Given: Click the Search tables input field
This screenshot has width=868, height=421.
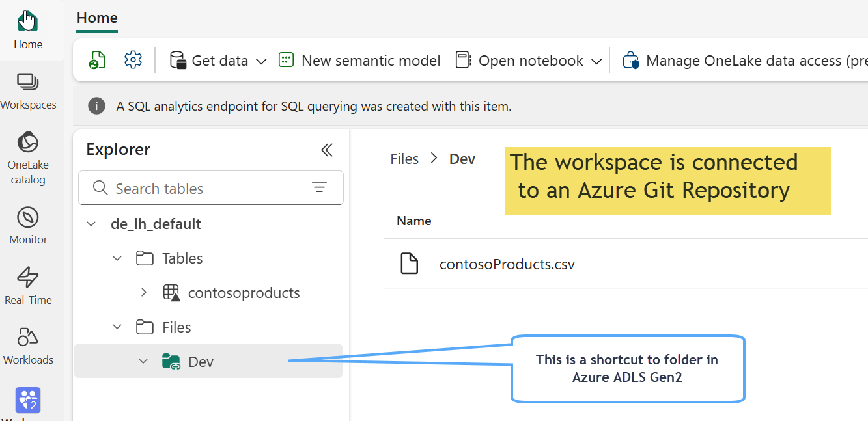Looking at the screenshot, I should (202, 189).
